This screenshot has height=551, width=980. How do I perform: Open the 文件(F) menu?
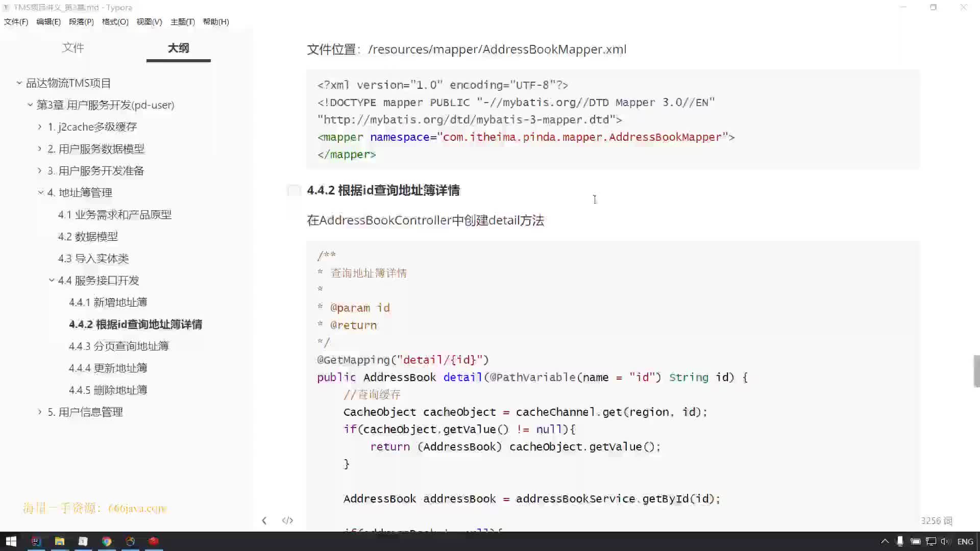(16, 21)
